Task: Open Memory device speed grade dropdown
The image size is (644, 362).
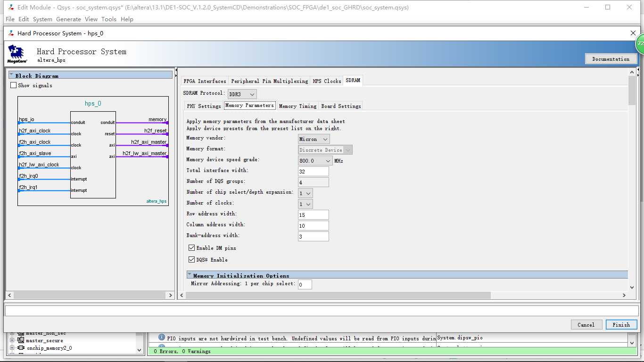Action: pos(315,161)
